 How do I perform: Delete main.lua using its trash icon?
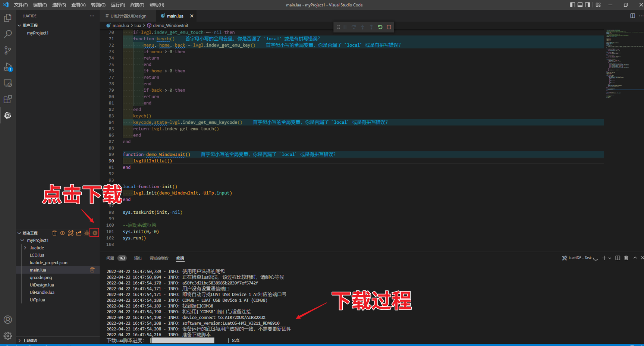(92, 270)
